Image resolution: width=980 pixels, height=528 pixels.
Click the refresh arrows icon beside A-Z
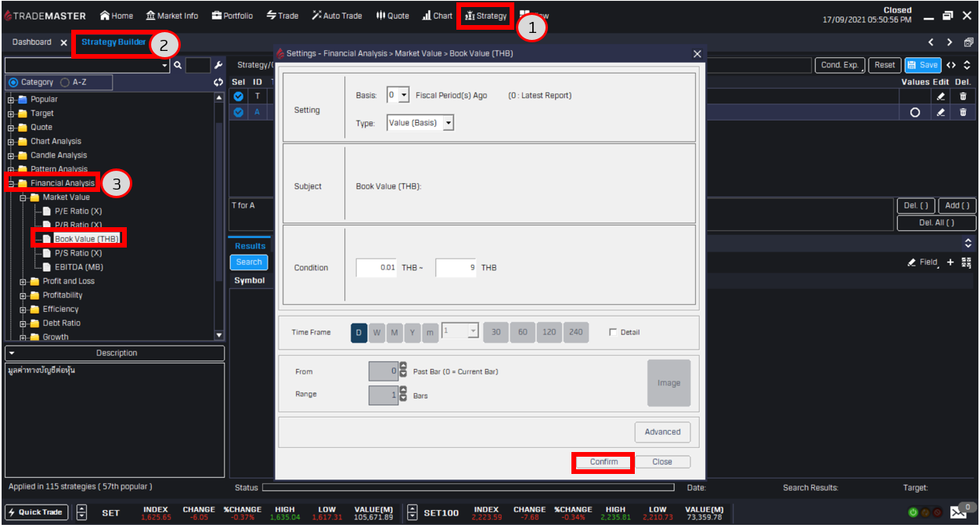click(x=218, y=82)
